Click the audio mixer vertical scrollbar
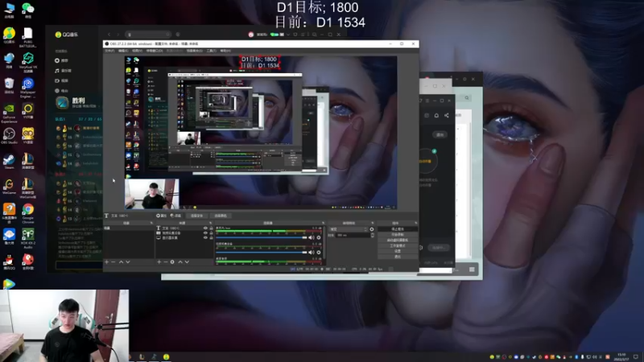This screenshot has width=644, height=362. pos(324,245)
